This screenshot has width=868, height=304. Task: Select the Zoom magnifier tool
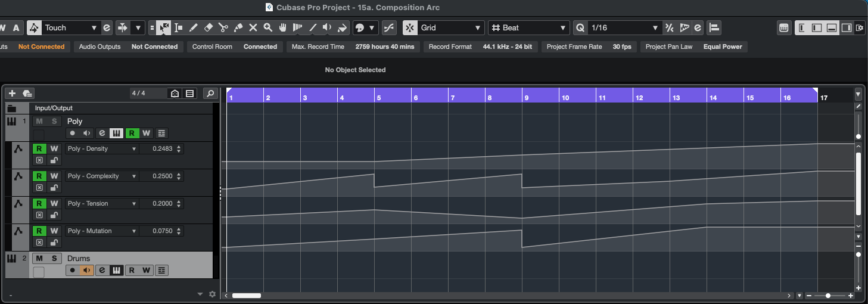268,27
